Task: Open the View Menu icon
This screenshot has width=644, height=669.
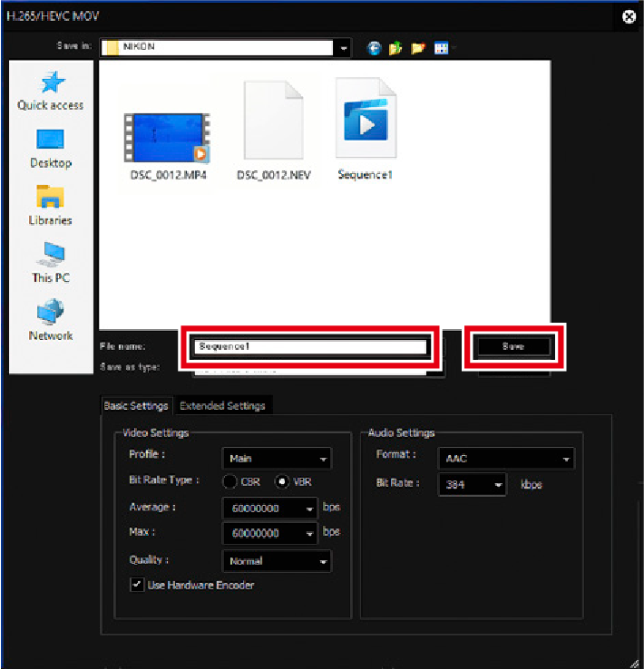Action: coord(440,48)
